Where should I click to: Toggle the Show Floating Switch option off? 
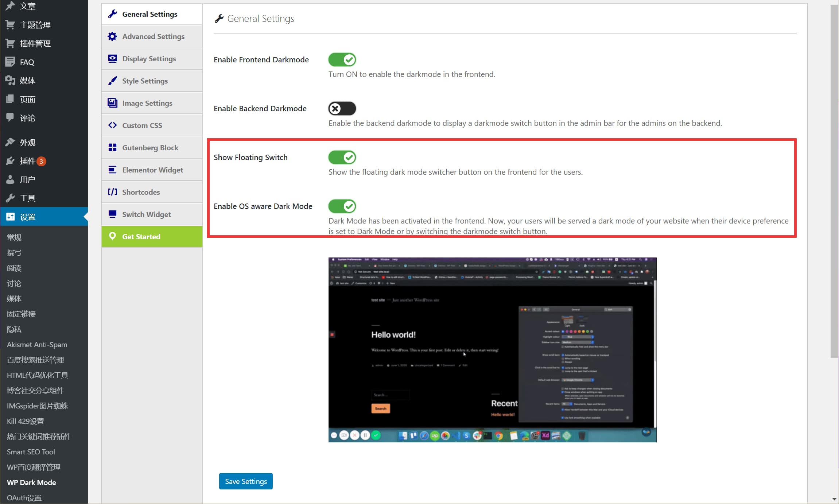tap(342, 157)
